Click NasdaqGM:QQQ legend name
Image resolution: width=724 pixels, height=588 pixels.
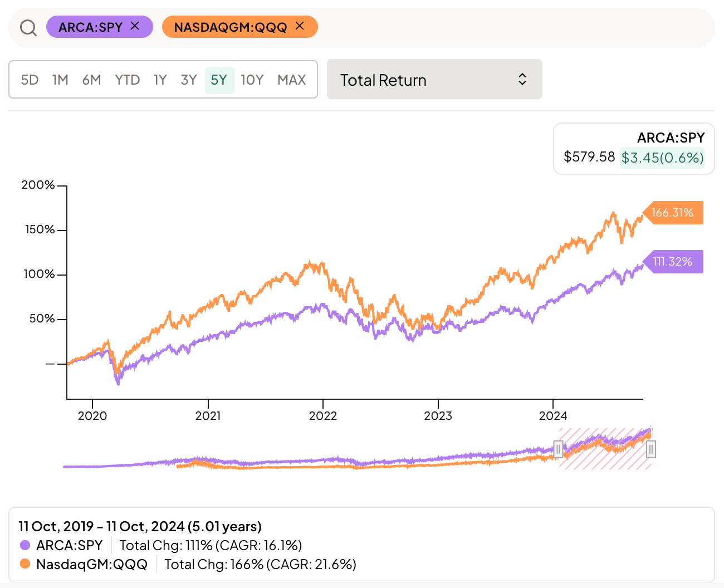pyautogui.click(x=92, y=564)
